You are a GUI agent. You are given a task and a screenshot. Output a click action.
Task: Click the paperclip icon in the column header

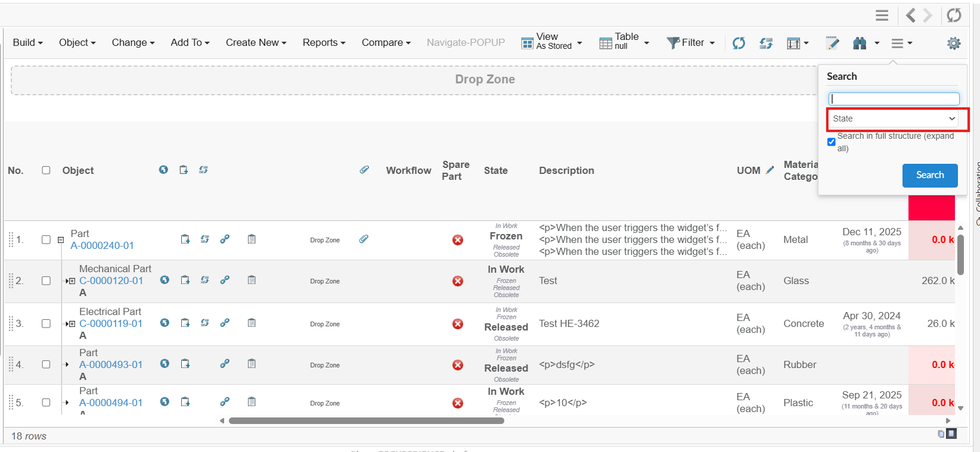pyautogui.click(x=364, y=170)
